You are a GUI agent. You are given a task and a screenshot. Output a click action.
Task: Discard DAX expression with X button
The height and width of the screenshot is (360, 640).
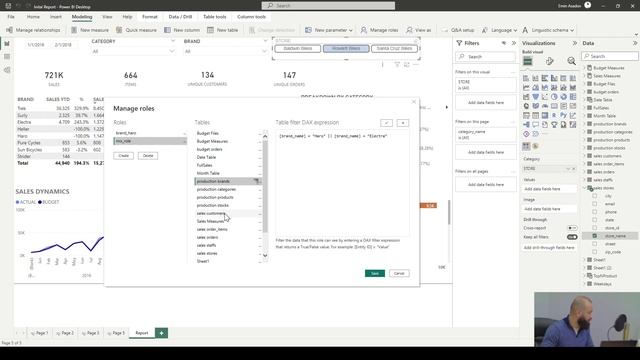click(x=402, y=123)
